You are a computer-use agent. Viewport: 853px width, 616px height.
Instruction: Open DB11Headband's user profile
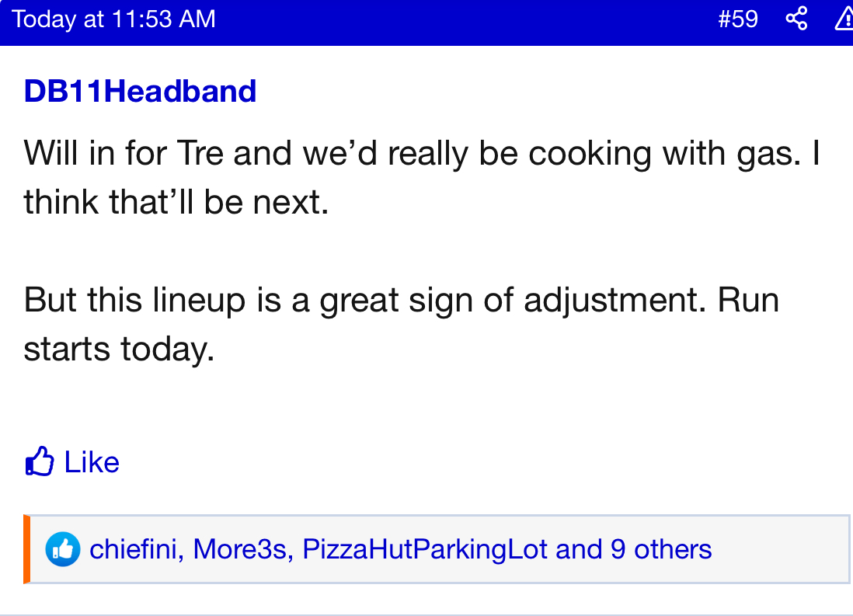(x=140, y=92)
